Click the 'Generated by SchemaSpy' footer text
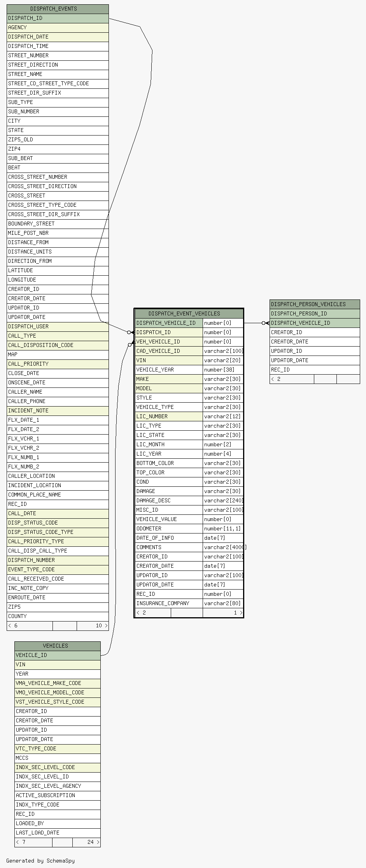 [40, 861]
